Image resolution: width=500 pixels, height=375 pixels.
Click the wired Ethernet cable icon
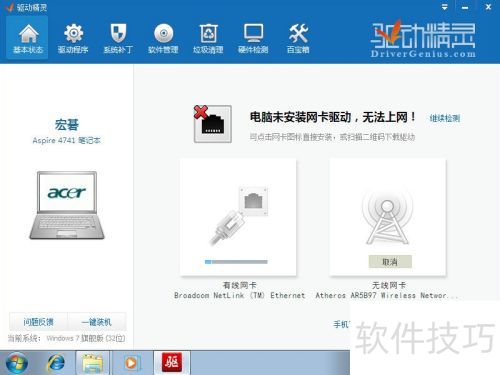click(239, 215)
